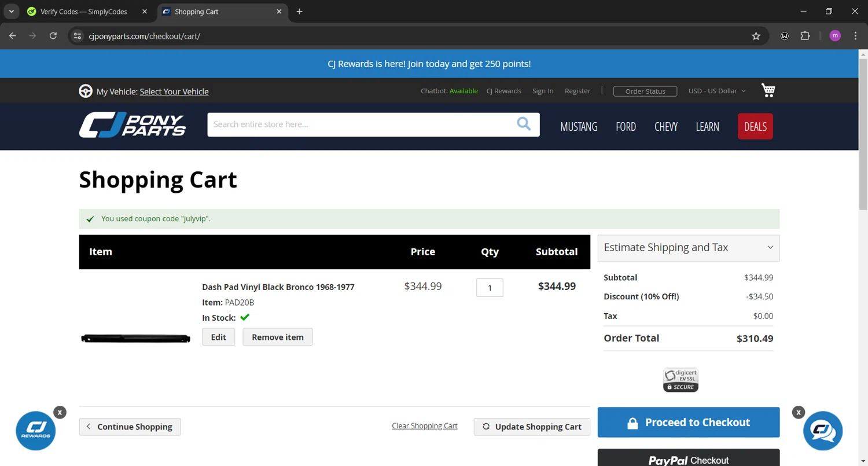Image resolution: width=868 pixels, height=466 pixels.
Task: Open the USD - US Dollar currency dropdown
Action: point(717,91)
